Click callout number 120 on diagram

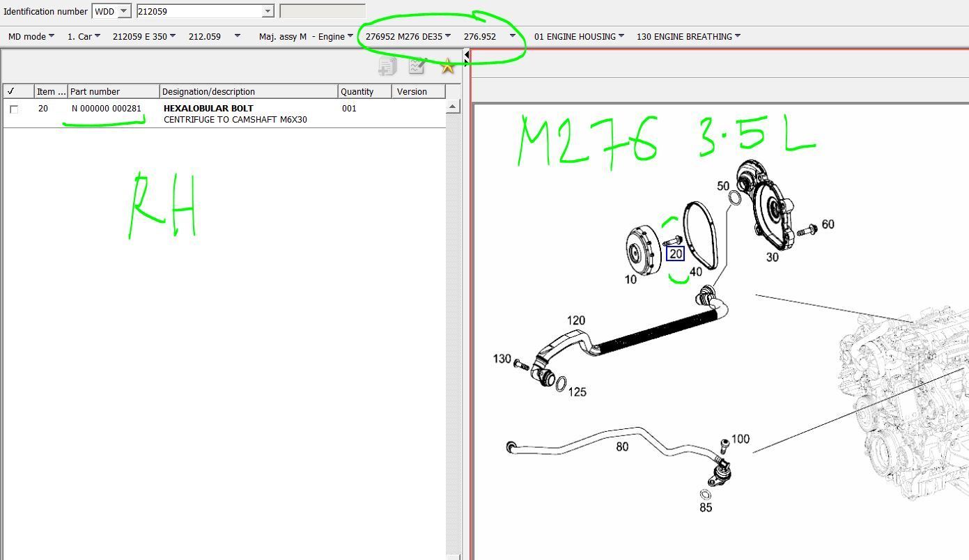(x=575, y=320)
